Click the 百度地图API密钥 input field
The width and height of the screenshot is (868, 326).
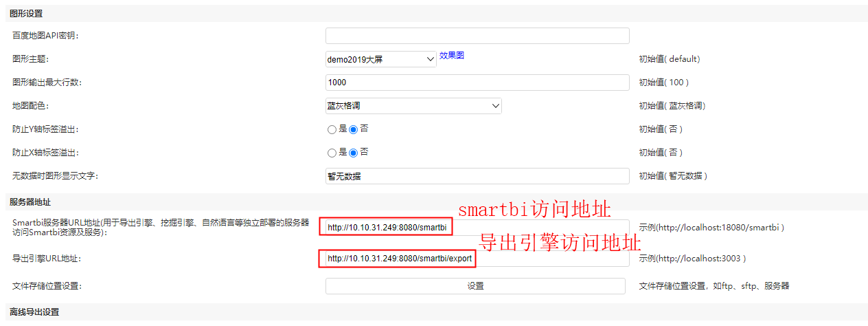tap(477, 36)
